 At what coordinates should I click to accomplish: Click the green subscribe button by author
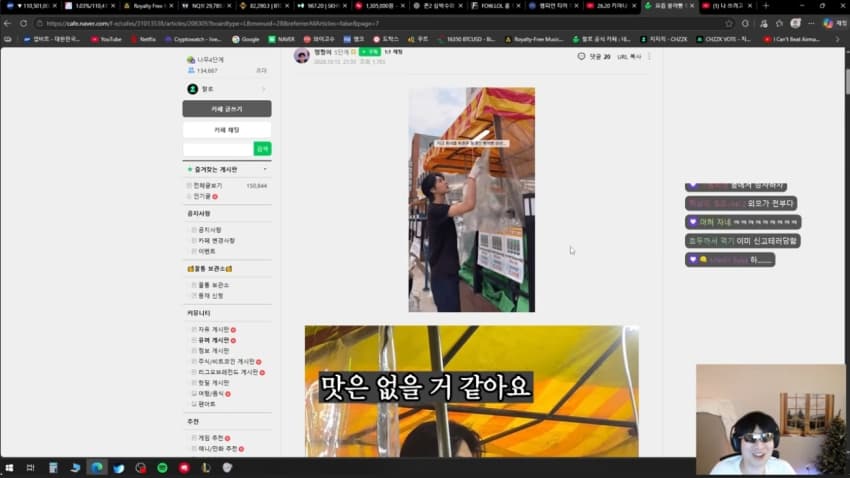[x=370, y=52]
